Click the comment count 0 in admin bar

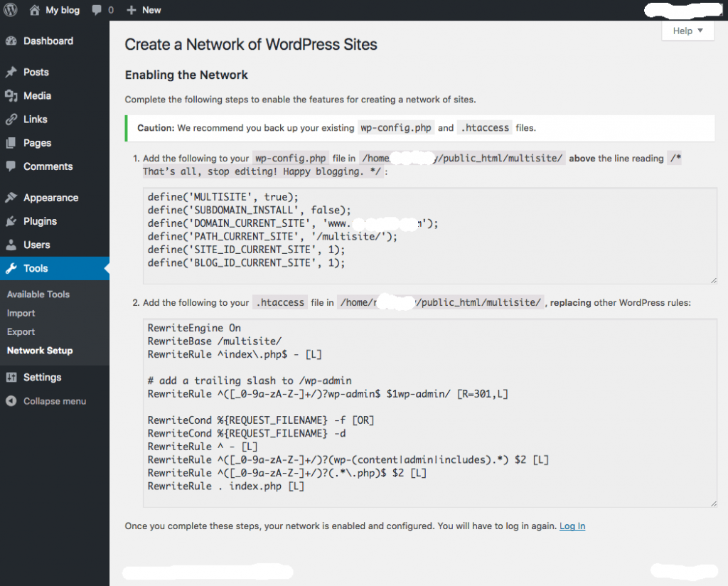click(x=110, y=10)
